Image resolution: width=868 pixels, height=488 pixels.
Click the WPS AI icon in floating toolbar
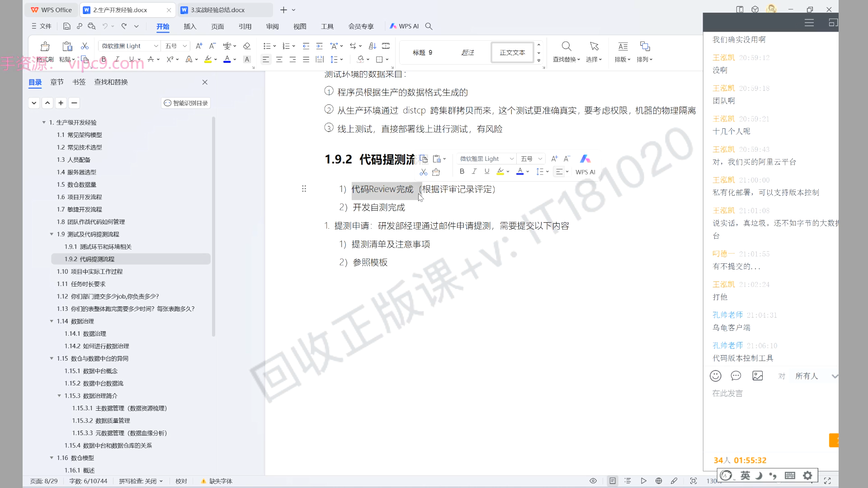[585, 159]
